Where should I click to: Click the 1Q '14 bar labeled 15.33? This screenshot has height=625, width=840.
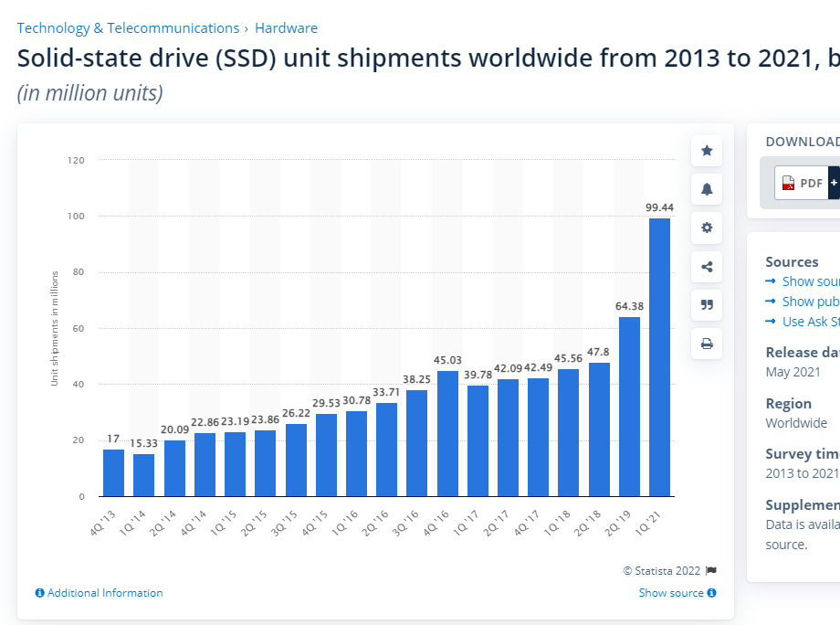(143, 475)
